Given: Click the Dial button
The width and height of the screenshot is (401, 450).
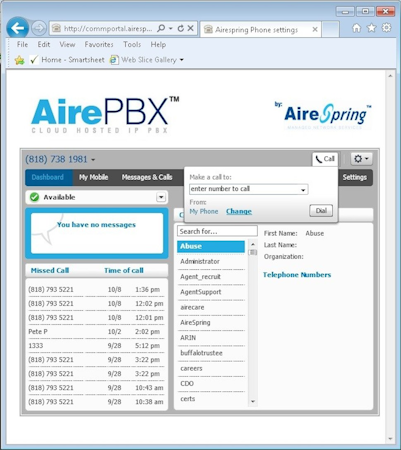Looking at the screenshot, I should tap(321, 211).
